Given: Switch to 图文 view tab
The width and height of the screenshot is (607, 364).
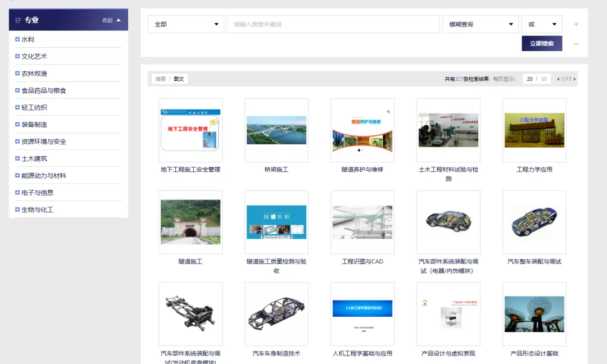Looking at the screenshot, I should pyautogui.click(x=179, y=79).
